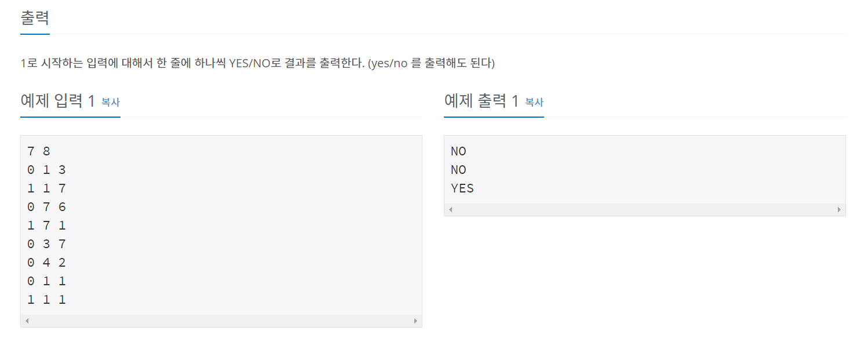Click the "7 8" first input line

[x=39, y=151]
